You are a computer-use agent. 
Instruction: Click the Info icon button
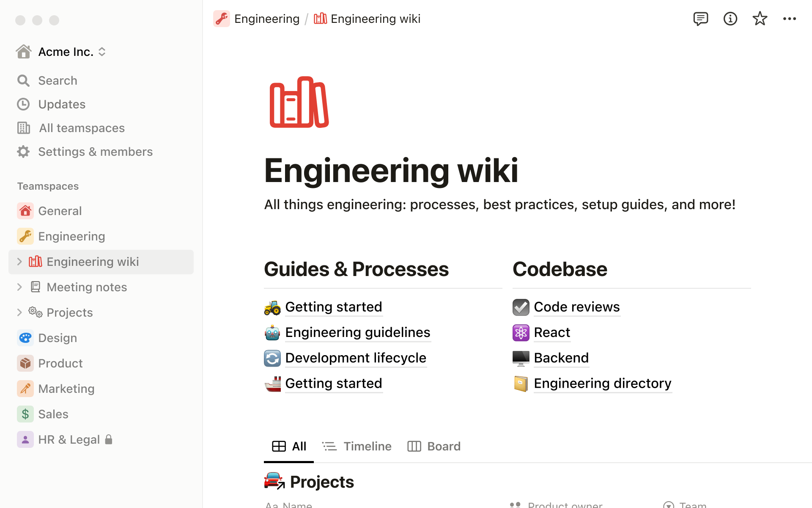[x=729, y=19]
